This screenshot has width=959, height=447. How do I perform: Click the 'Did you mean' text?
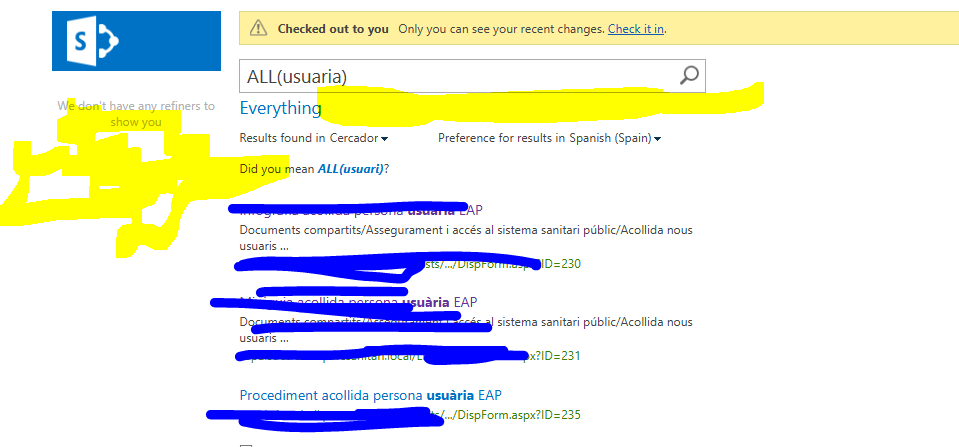[x=277, y=169]
